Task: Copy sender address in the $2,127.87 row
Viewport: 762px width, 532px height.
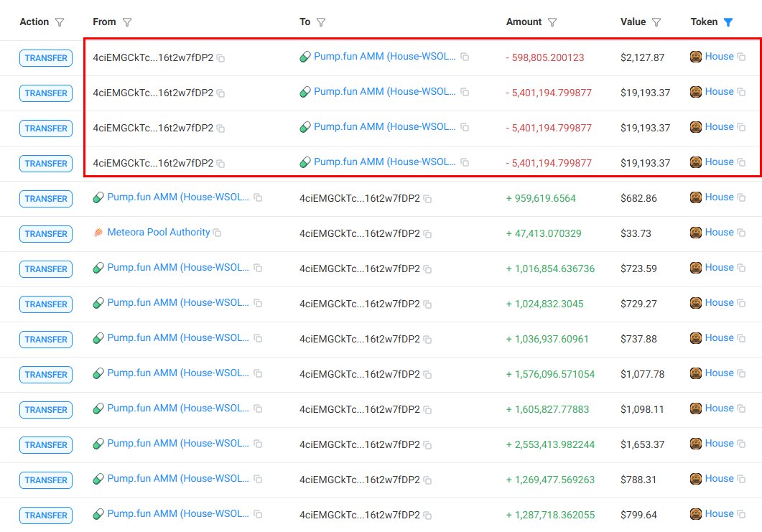Action: point(220,58)
